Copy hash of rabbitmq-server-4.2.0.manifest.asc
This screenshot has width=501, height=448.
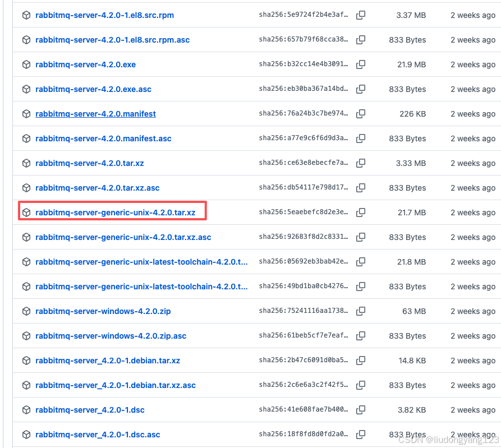coord(361,138)
